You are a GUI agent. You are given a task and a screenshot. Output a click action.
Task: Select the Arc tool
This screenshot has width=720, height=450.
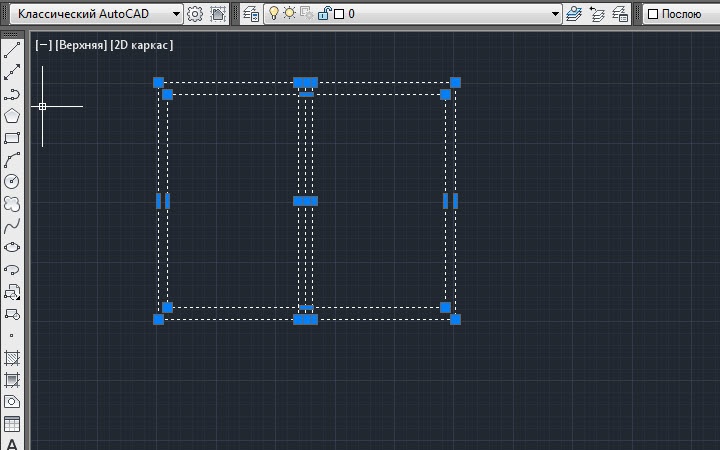point(12,160)
